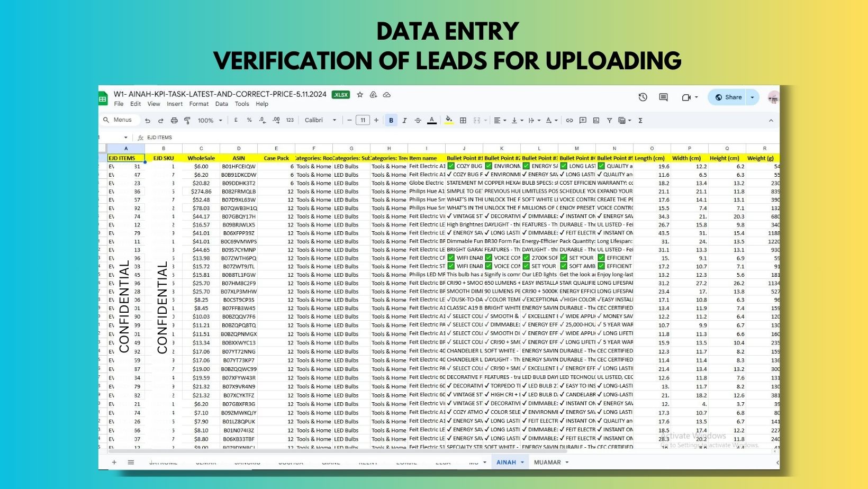Image resolution: width=868 pixels, height=489 pixels.
Task: Click the Google Sheets home logo
Action: pyautogui.click(x=102, y=98)
